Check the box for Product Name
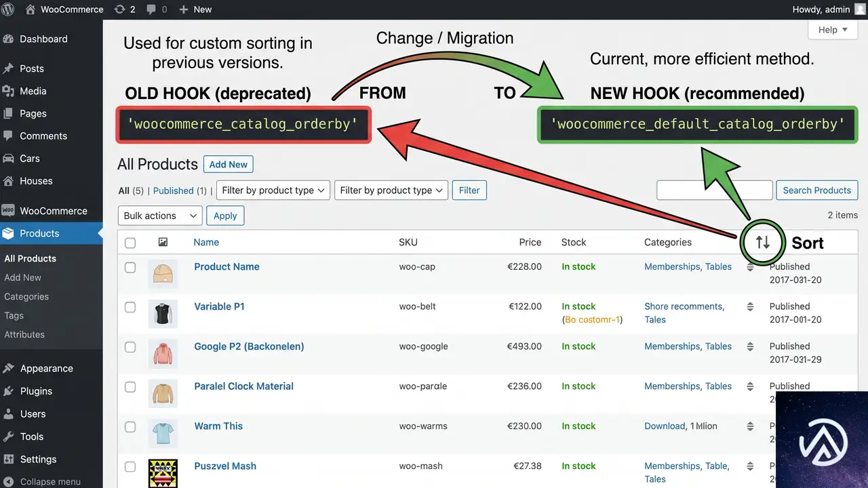This screenshot has width=868, height=488. (130, 267)
